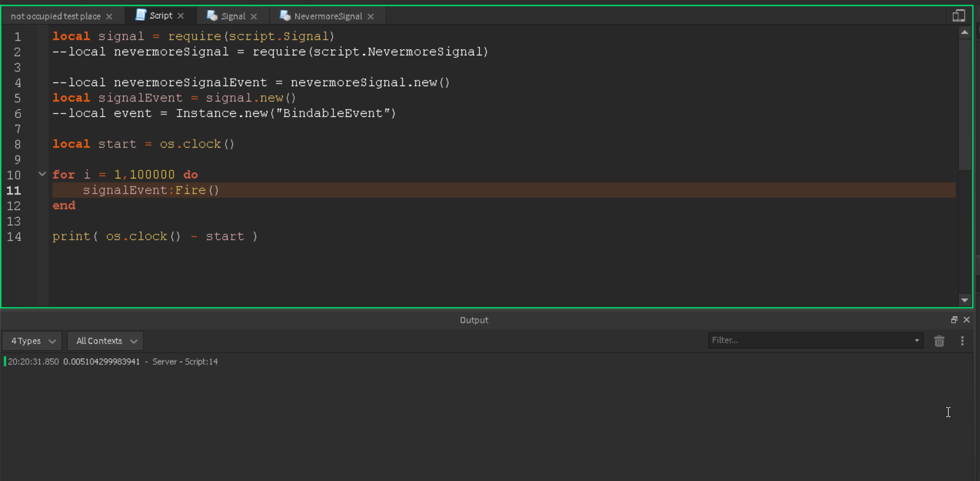Clear output with the trash can icon
The width and height of the screenshot is (980, 481).
[x=939, y=341]
